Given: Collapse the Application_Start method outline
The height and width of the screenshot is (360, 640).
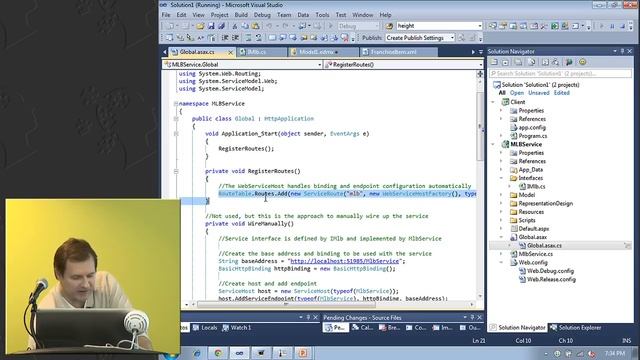Looking at the screenshot, I should pos(176,134).
